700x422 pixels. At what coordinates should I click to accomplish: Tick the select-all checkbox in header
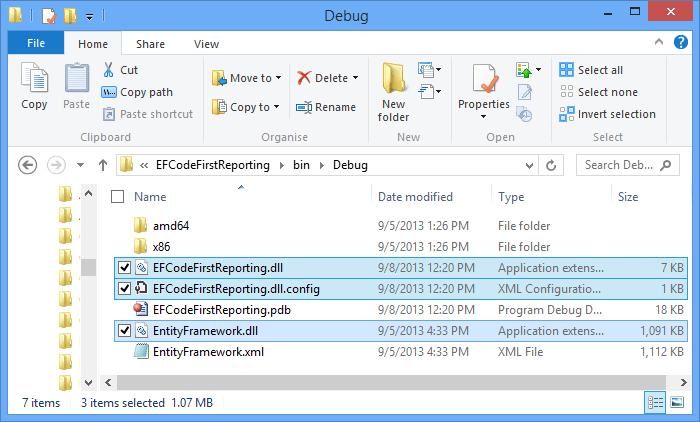tap(118, 197)
